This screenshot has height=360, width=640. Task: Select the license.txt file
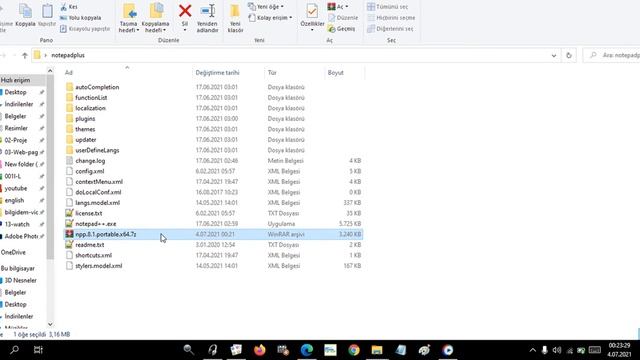(x=89, y=213)
